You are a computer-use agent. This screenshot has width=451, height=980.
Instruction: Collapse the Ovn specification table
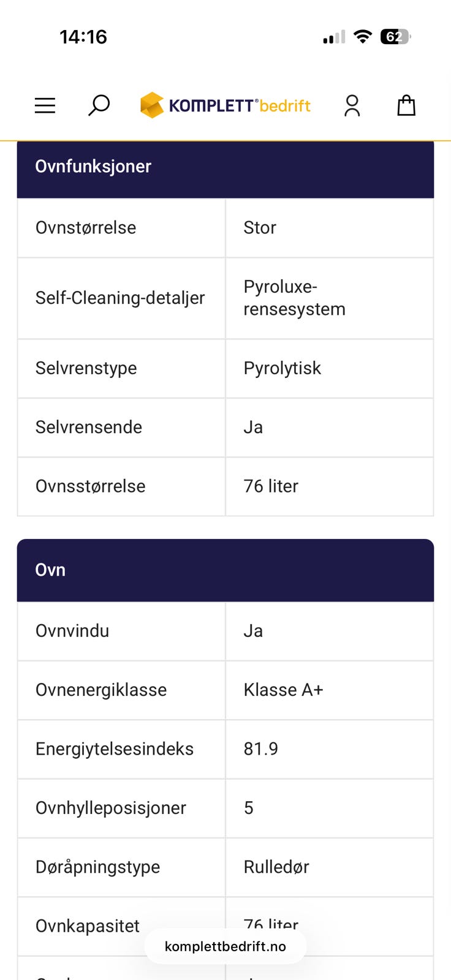[x=225, y=570]
